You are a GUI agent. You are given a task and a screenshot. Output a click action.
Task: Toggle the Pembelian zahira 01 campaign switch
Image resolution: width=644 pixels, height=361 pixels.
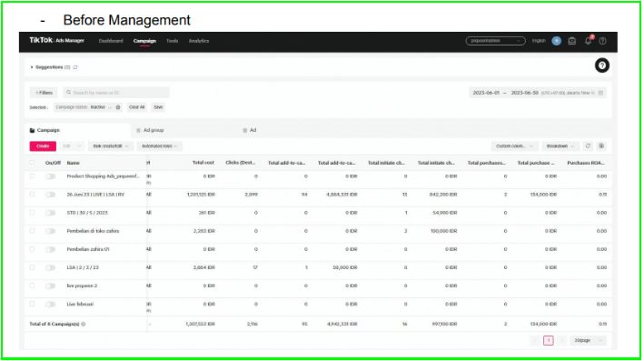[51, 249]
